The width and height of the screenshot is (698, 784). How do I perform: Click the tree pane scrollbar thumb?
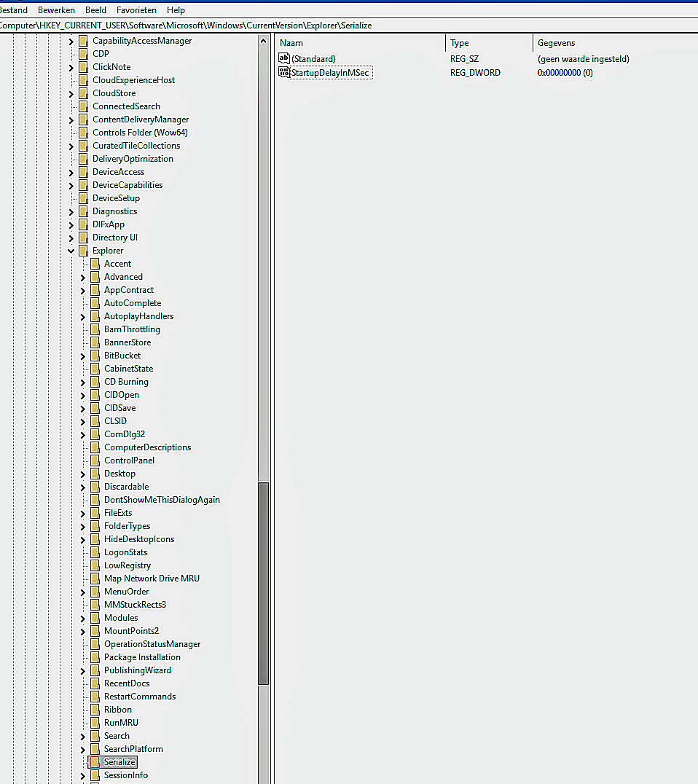click(264, 584)
